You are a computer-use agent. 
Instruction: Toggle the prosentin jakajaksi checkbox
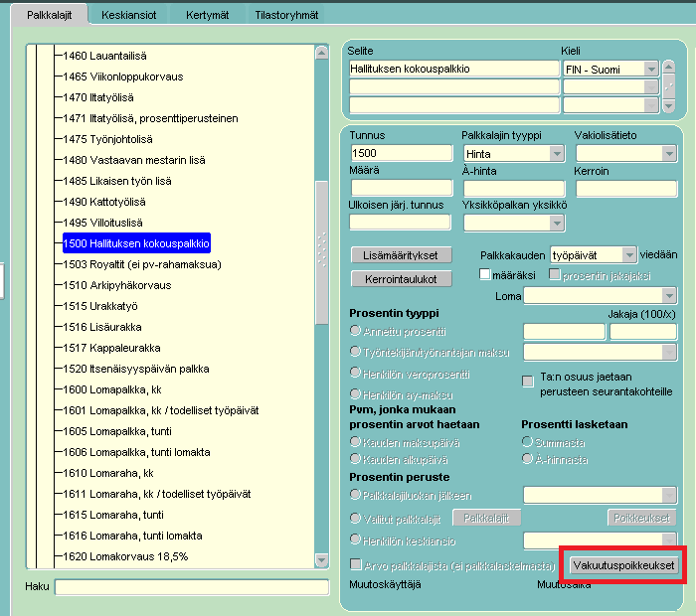555,274
